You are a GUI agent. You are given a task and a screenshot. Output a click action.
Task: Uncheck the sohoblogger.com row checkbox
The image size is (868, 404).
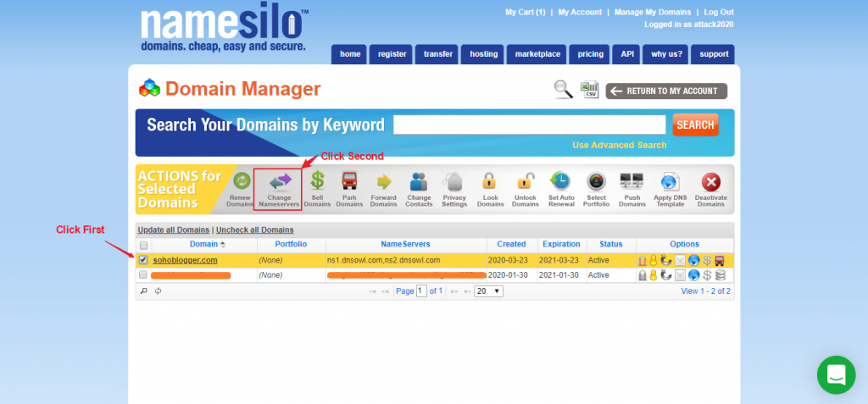click(x=143, y=260)
